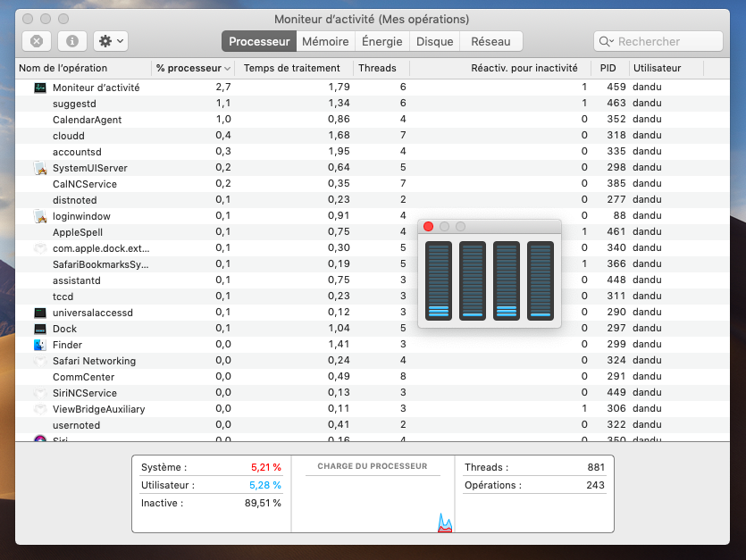This screenshot has height=560, width=746.
Task: Sort by Threads column header
Action: 381,68
